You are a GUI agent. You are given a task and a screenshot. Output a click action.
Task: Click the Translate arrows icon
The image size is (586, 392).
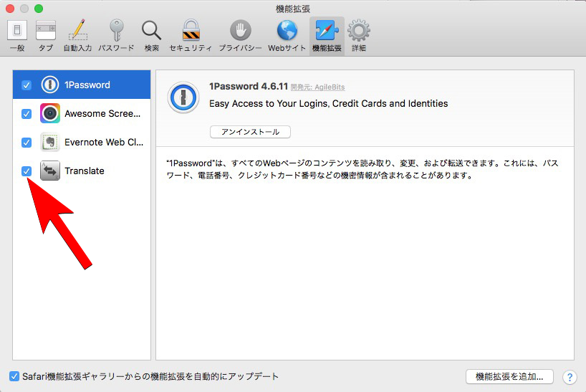49,171
